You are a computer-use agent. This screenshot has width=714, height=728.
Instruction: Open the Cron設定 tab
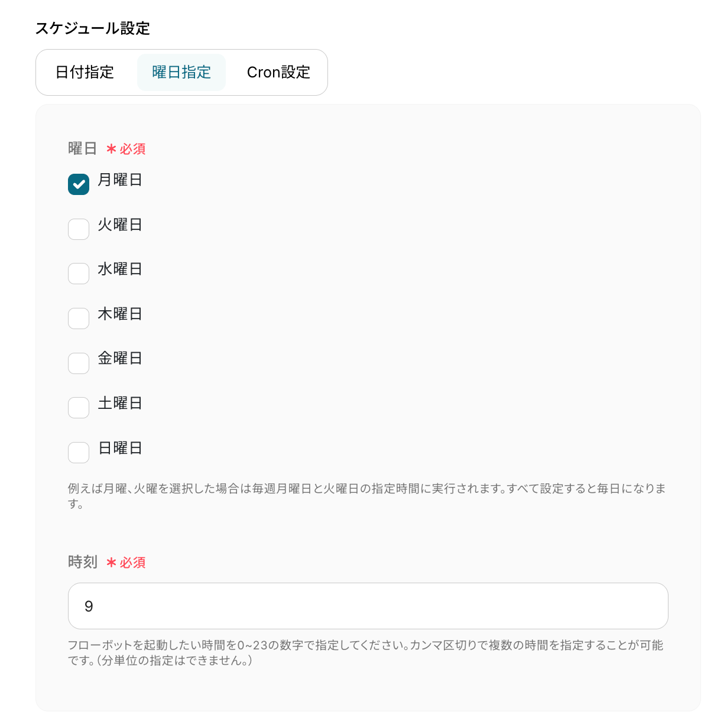(278, 72)
